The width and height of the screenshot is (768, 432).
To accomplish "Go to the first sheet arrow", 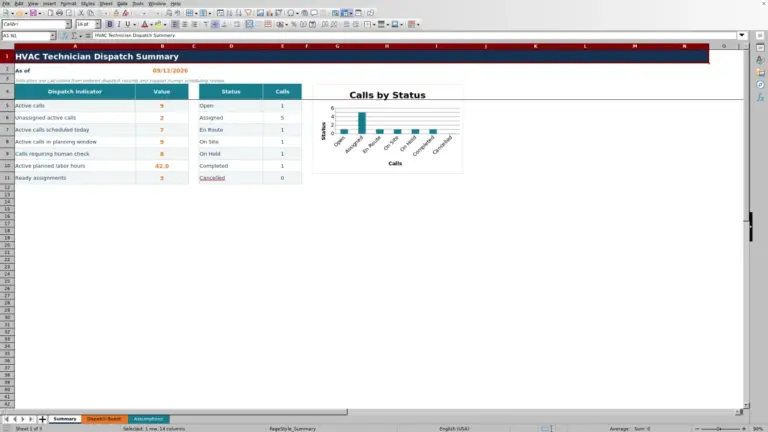I will pos(6,419).
